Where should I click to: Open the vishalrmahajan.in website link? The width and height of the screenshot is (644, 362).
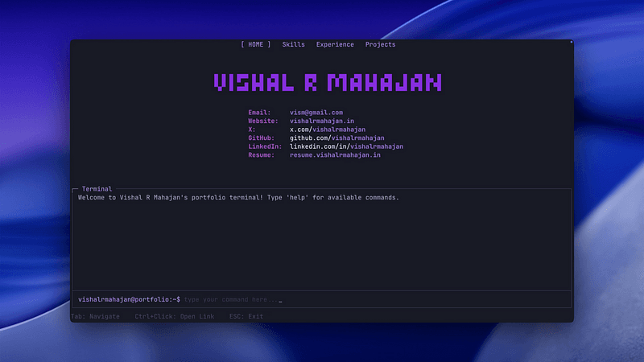tap(321, 121)
